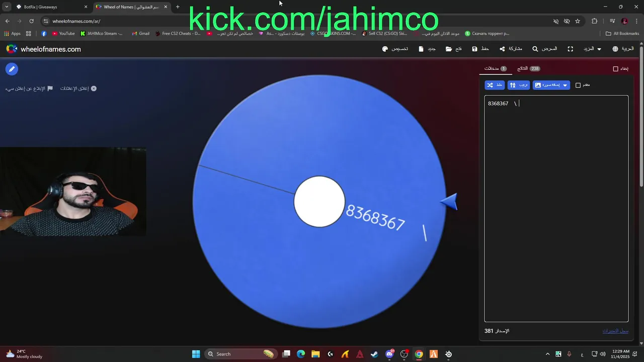Open the changelog link

point(615,331)
